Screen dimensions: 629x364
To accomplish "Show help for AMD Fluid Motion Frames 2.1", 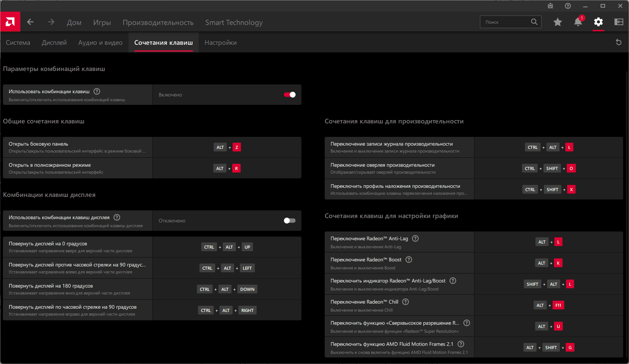I will [x=461, y=344].
